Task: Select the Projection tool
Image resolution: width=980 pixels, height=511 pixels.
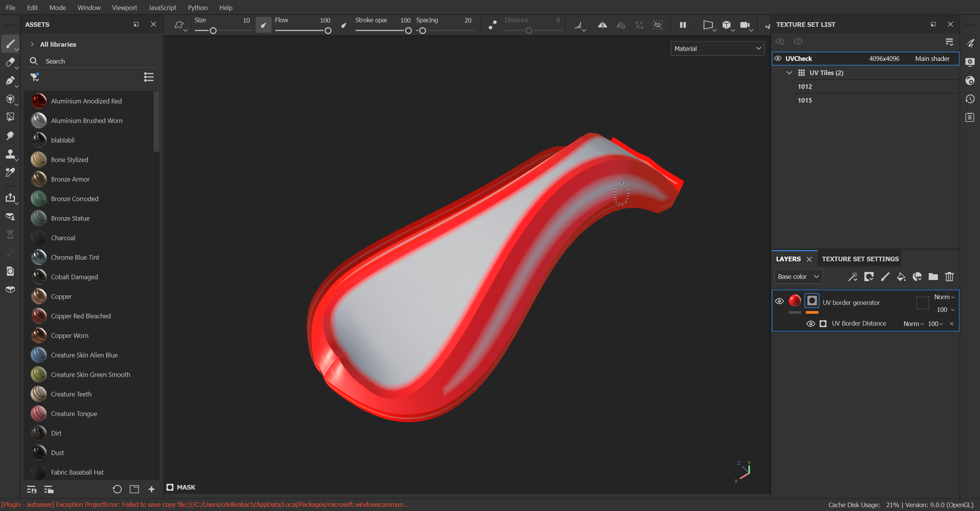Action: [10, 81]
